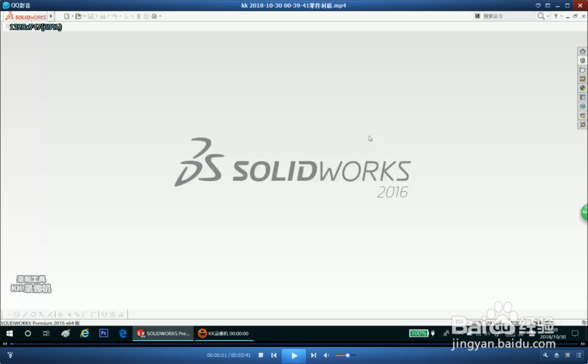Click SOLIDWORKS Premium 2016 x64 status text

coord(40,323)
